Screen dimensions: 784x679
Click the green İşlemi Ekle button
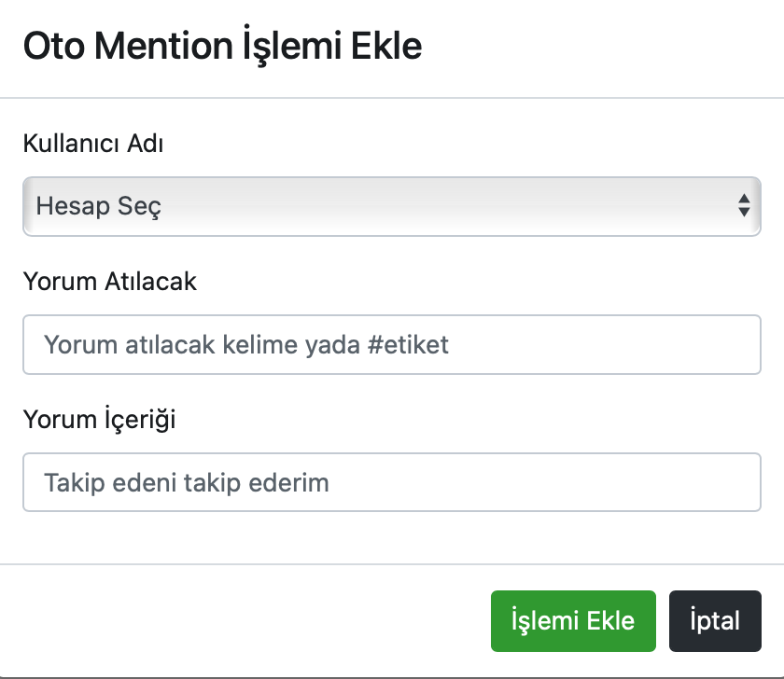(x=573, y=621)
